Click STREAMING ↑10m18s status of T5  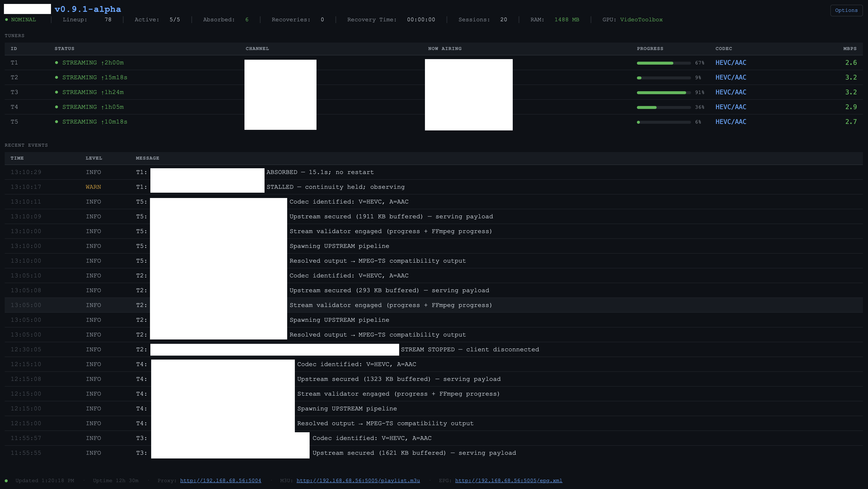pos(95,122)
